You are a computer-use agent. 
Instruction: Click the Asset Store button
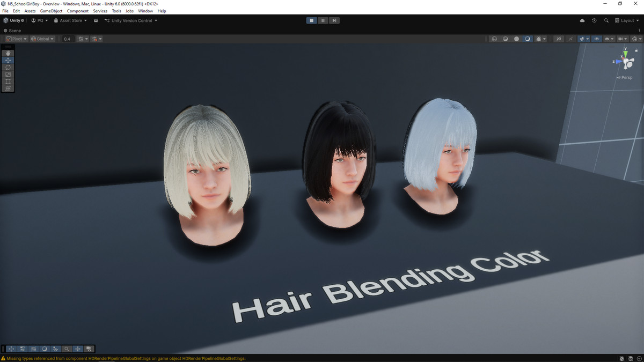(70, 20)
